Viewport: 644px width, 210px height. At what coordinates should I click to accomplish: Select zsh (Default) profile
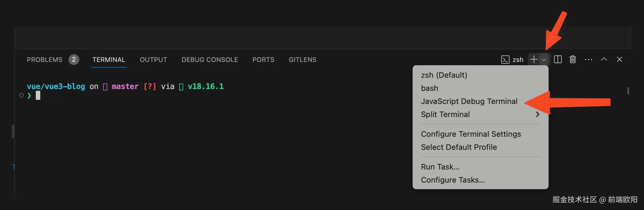(444, 75)
